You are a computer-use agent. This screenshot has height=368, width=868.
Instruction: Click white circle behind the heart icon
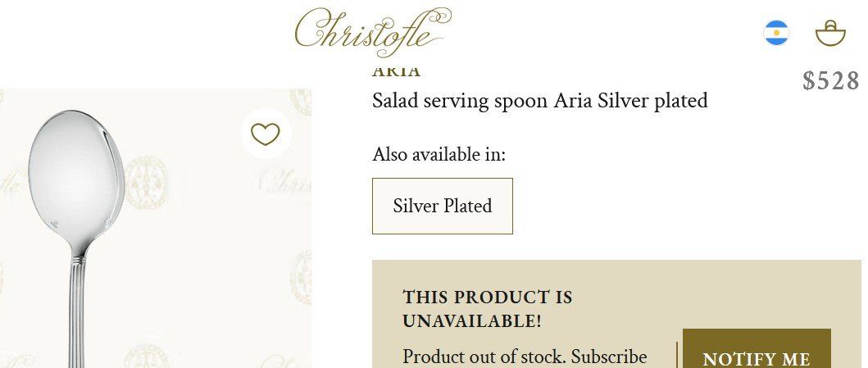coord(266,134)
